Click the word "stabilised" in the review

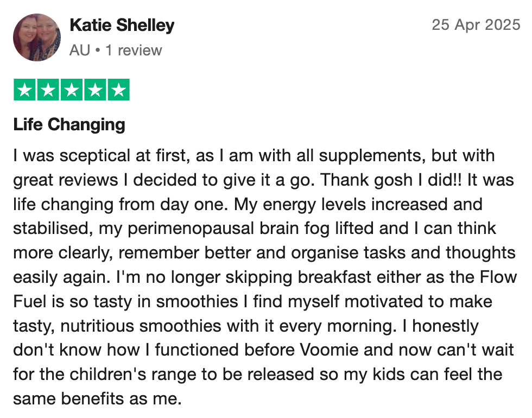tap(52, 229)
